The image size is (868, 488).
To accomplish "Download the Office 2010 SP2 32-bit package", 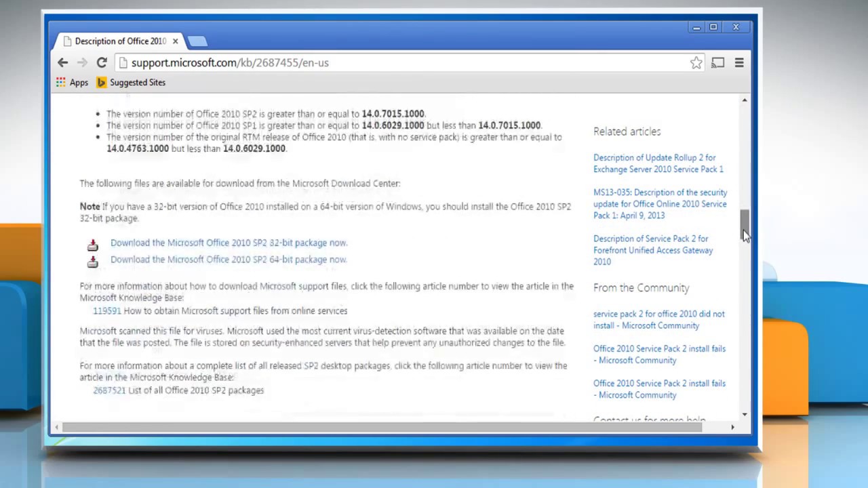I will 229,243.
